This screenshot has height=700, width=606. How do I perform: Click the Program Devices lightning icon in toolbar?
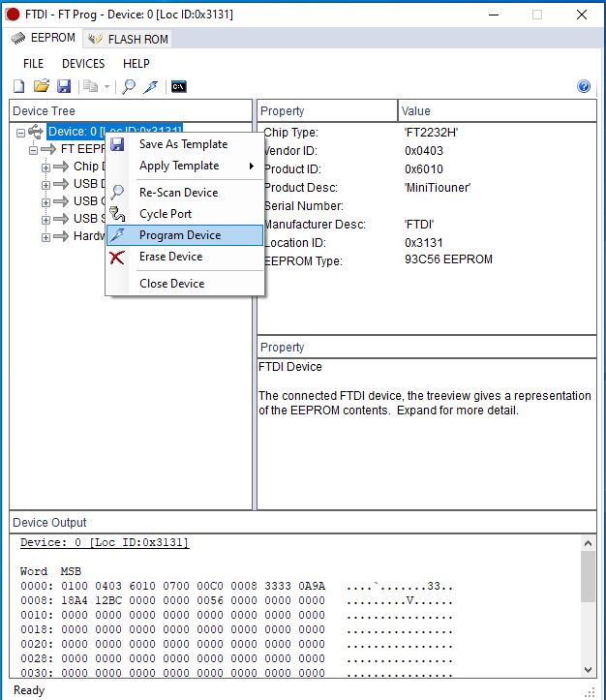[x=151, y=86]
